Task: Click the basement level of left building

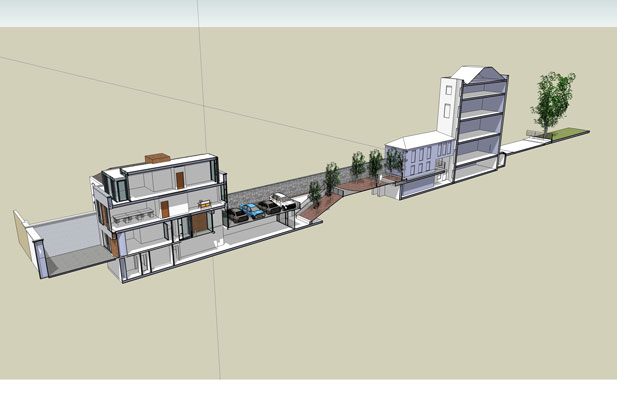Action: pyautogui.click(x=162, y=261)
